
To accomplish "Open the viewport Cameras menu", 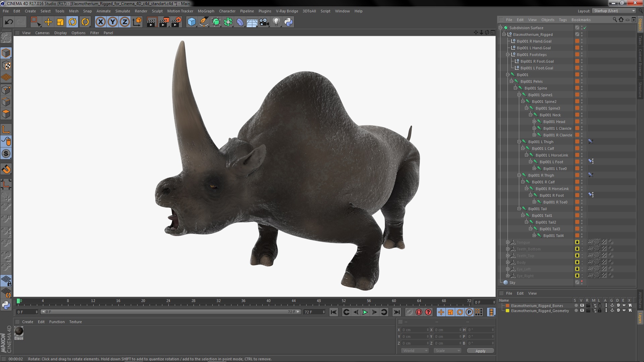I will [42, 33].
